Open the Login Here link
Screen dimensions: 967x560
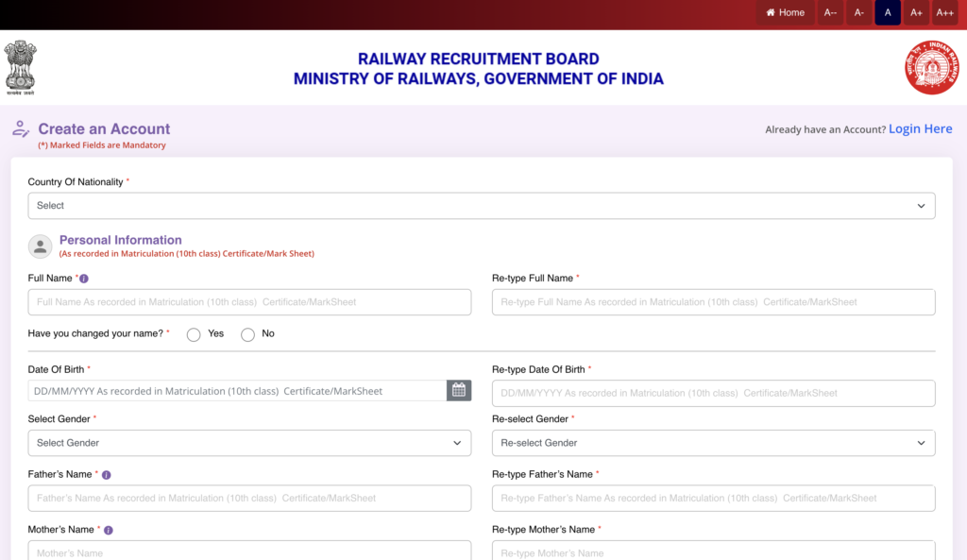[x=920, y=128]
